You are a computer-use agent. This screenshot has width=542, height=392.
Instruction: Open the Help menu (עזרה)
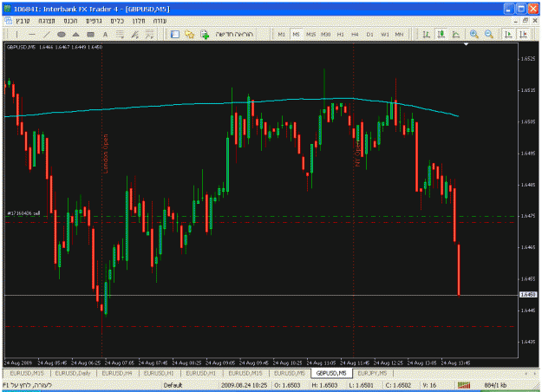[160, 21]
